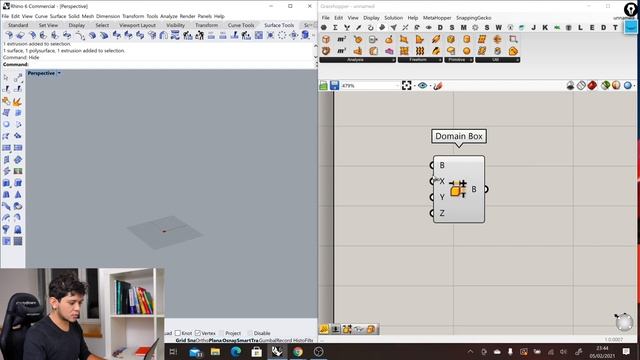The width and height of the screenshot is (640, 360).
Task: Click the top m² area component icon
Action: 342,39
